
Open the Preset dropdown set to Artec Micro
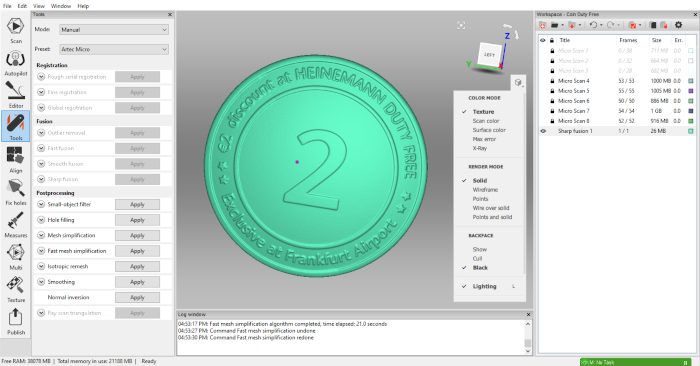114,49
